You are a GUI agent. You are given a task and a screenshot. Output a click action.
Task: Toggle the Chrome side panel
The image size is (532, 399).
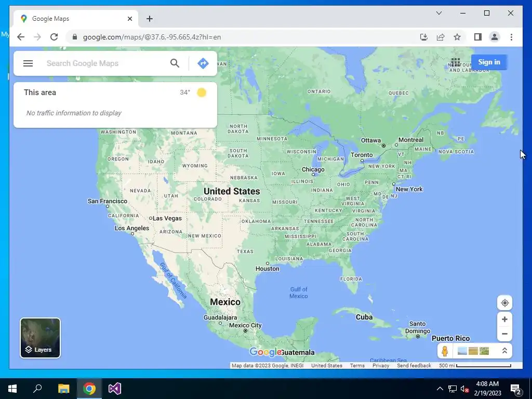[478, 37]
